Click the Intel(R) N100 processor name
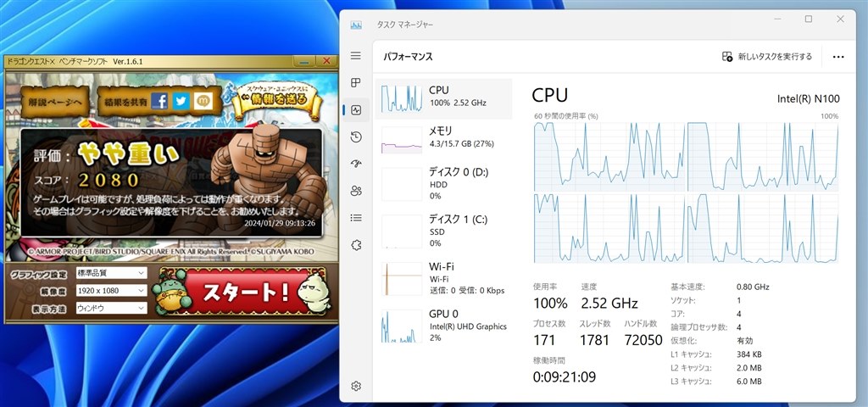 coord(808,99)
